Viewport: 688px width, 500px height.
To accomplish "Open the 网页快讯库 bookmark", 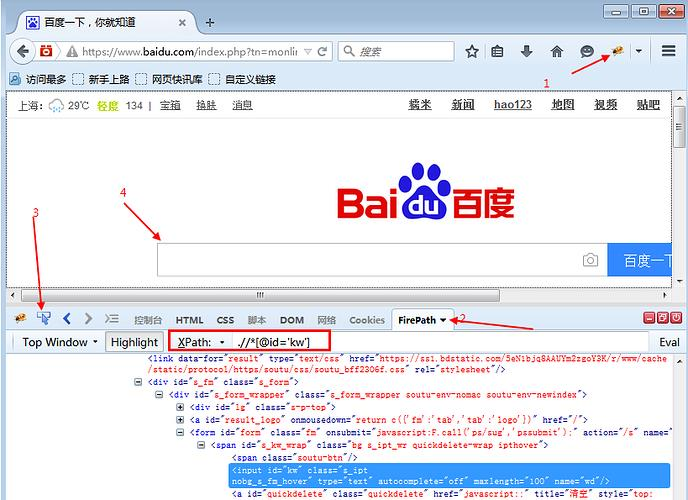I will (168, 79).
